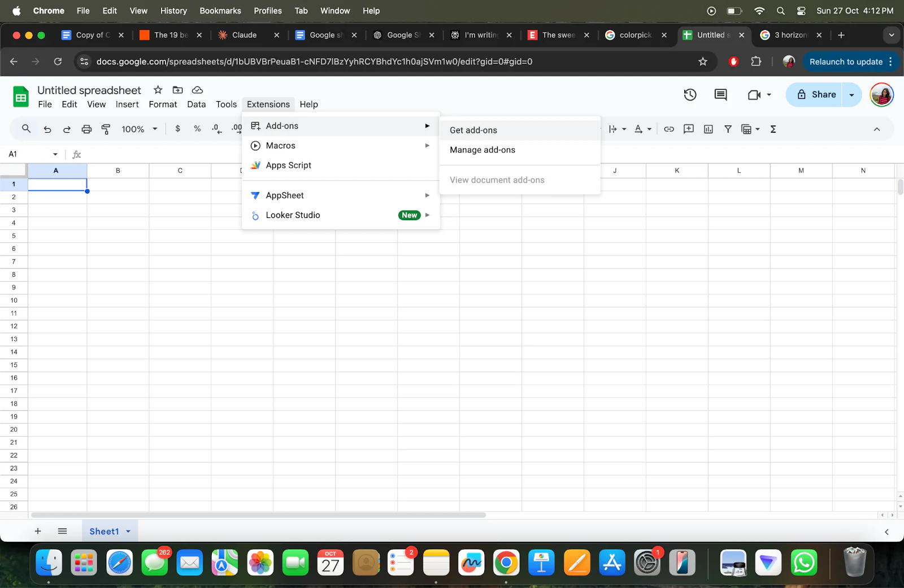The height and width of the screenshot is (588, 904).
Task: Format as percent icon
Action: (x=197, y=129)
